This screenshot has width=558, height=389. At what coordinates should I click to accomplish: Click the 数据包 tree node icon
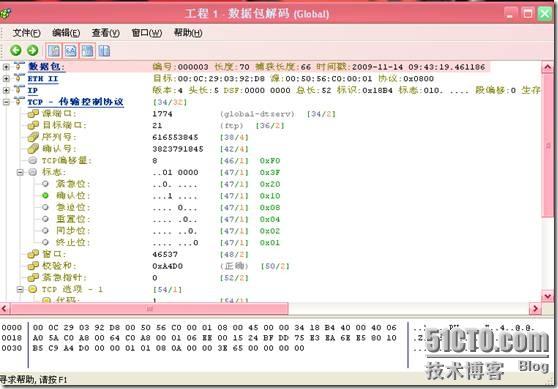point(19,66)
